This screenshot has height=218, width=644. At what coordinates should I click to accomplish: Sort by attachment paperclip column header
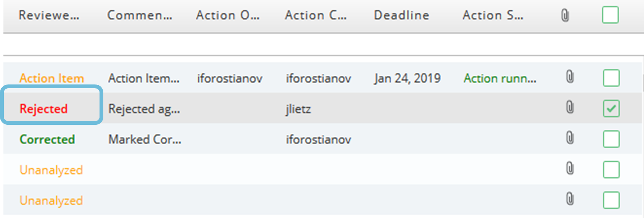click(565, 16)
